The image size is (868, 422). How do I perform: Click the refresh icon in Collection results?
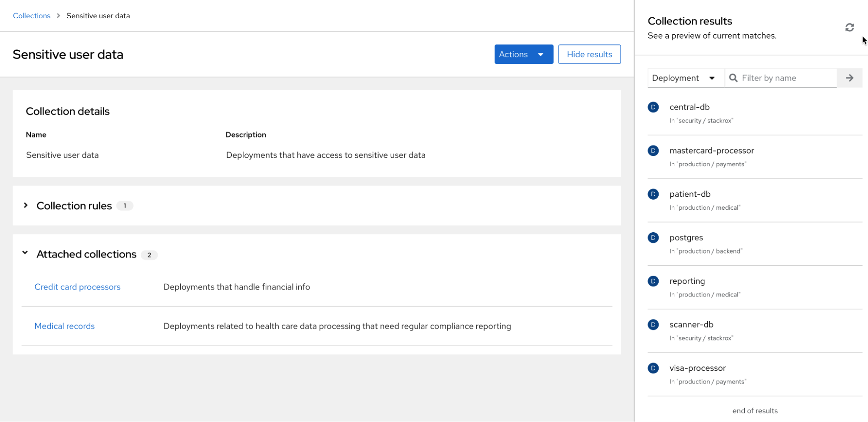tap(849, 27)
